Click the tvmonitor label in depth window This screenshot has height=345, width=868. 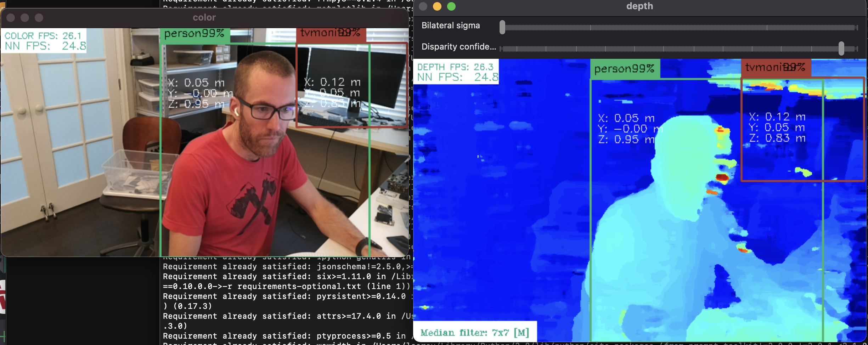pyautogui.click(x=775, y=67)
